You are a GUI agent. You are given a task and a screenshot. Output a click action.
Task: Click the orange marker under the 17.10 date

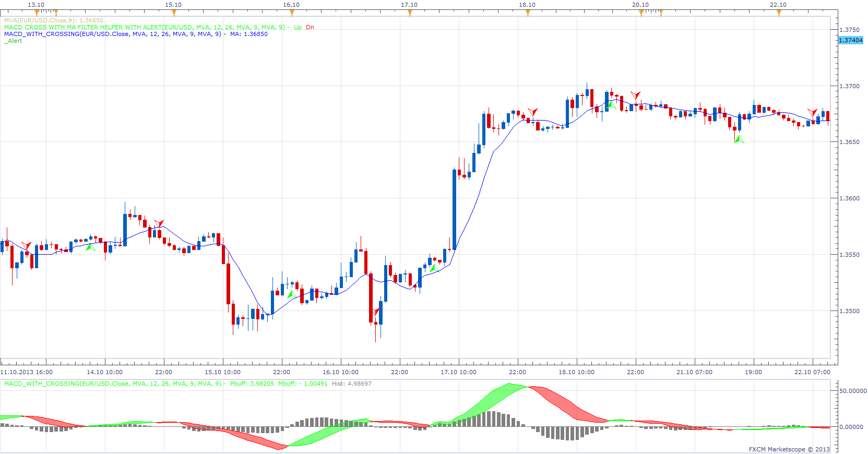(410, 13)
